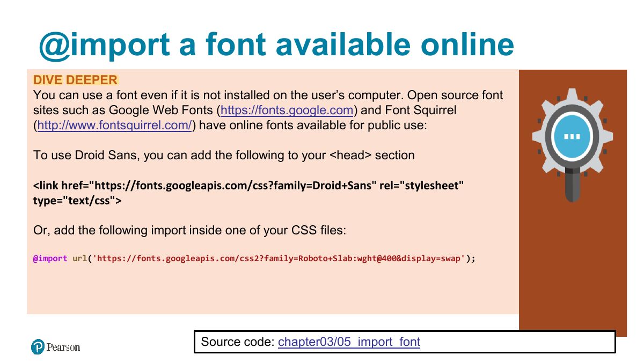Click the 'Or, add the following import' sentence
Screen dimensions: 644x362
(190, 231)
